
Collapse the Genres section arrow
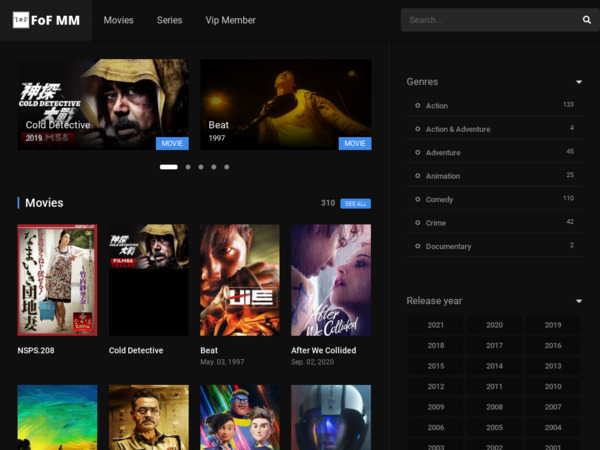(579, 82)
